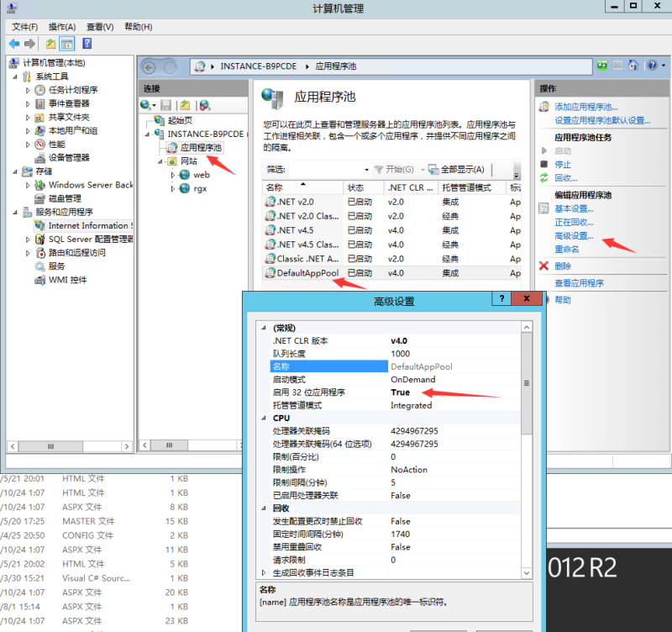This screenshot has width=672, height=632.
Task: Collapse the INSTANCE-B9PCDE server node
Action: (x=148, y=134)
